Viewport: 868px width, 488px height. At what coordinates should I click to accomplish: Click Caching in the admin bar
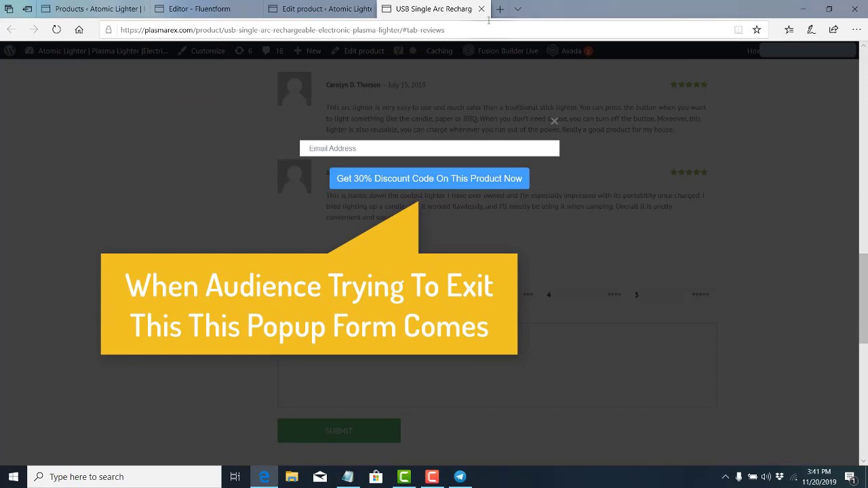[439, 51]
